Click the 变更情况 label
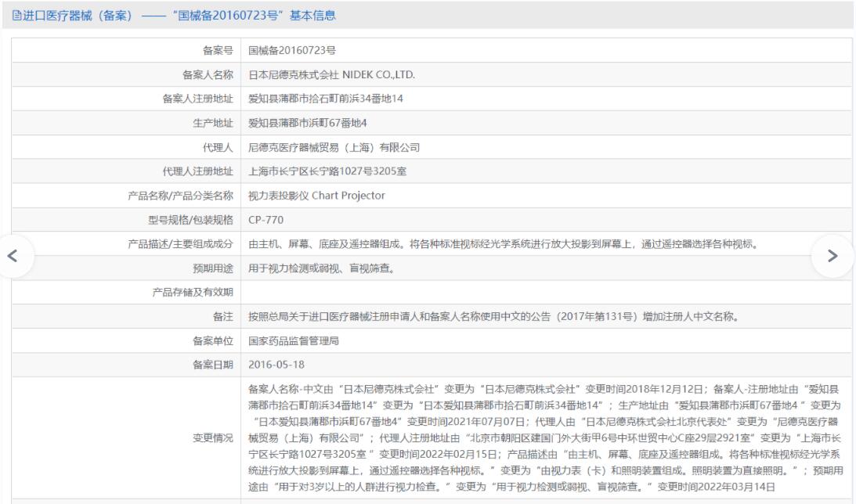856x504 pixels. pos(213,438)
